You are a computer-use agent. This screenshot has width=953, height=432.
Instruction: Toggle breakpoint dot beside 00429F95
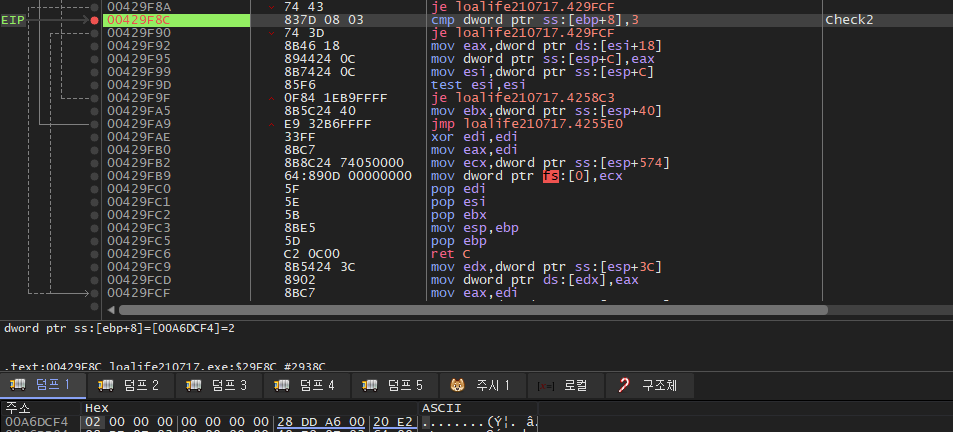(94, 59)
